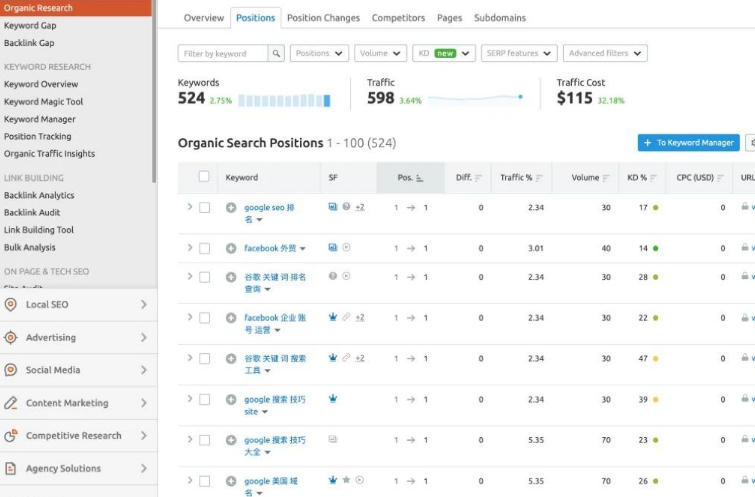Add 'google 美国域名' keyword with plus icon
Image resolution: width=755 pixels, height=497 pixels.
[x=231, y=481]
